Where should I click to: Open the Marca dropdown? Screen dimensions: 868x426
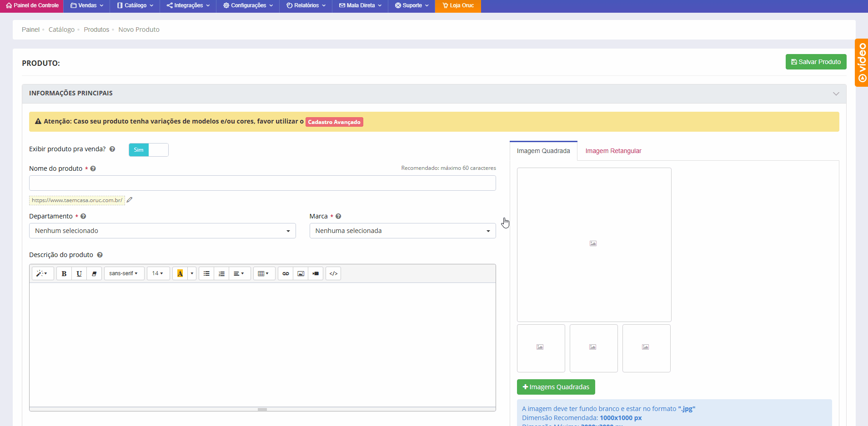pos(402,231)
